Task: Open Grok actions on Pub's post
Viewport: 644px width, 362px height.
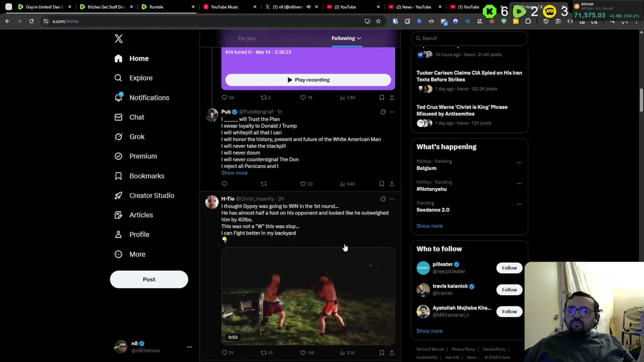Action: 383,112
